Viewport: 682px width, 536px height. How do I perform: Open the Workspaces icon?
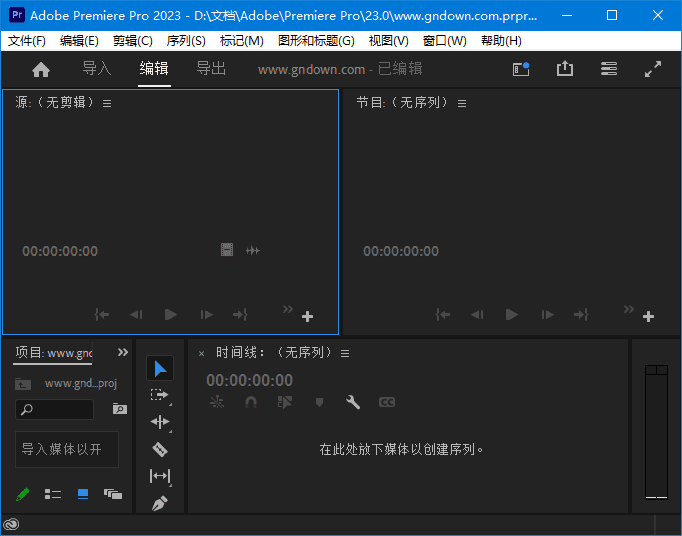[609, 69]
